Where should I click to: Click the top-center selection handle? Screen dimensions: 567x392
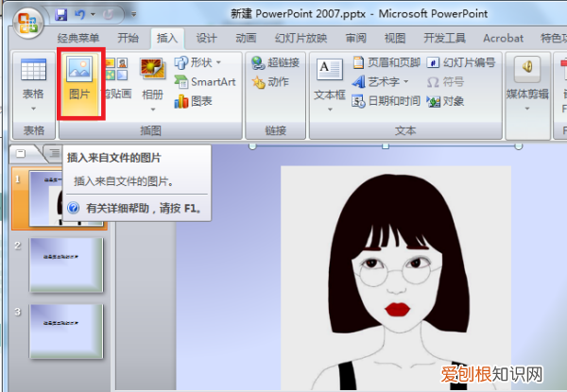(x=386, y=146)
